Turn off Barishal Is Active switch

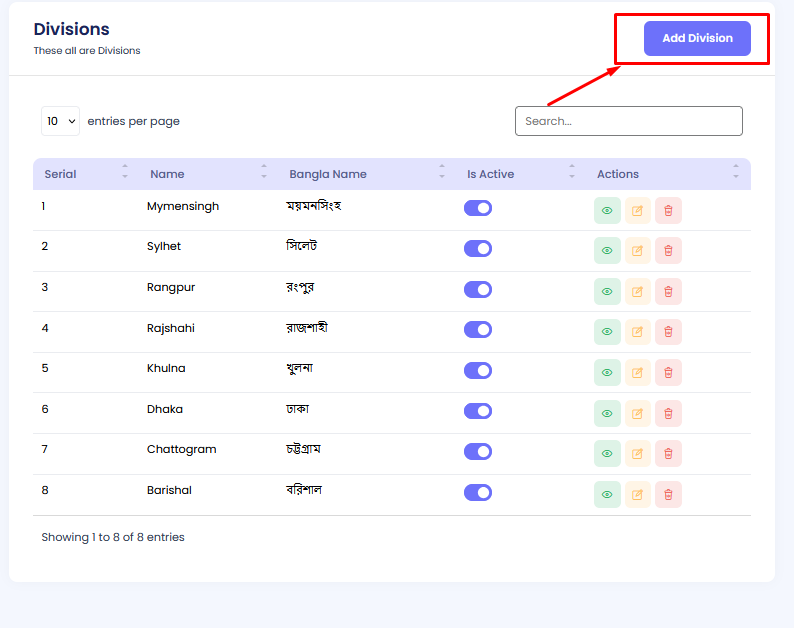(478, 492)
